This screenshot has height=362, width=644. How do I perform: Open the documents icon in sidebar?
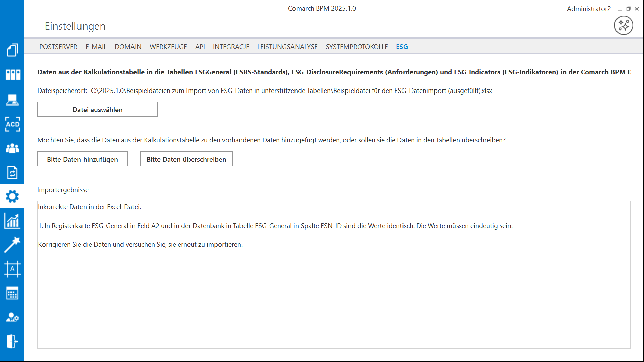tap(12, 50)
